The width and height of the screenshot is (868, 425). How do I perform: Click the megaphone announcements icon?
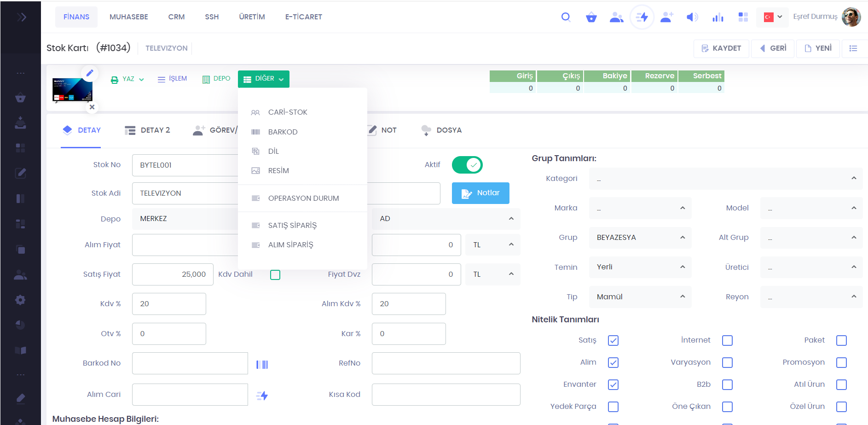tap(692, 17)
